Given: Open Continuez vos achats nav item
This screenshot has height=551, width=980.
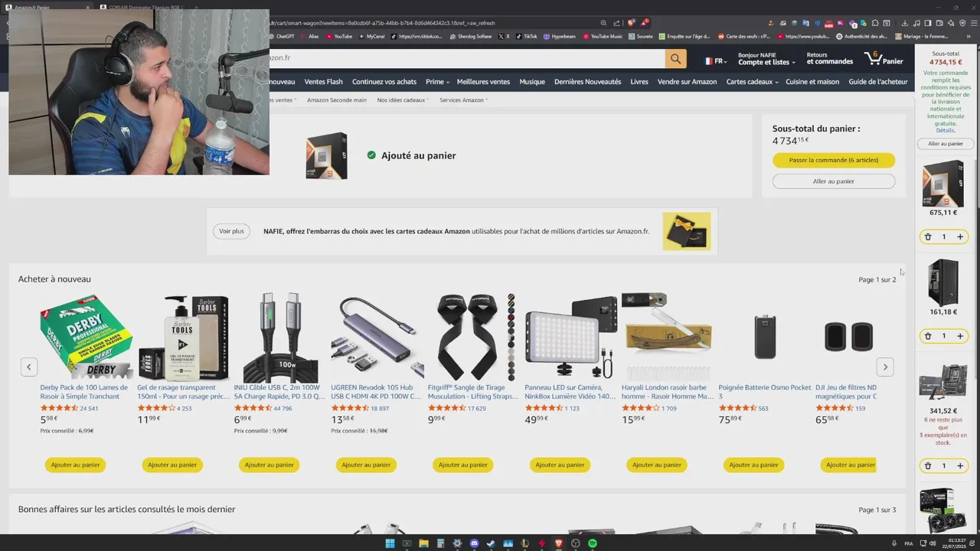Looking at the screenshot, I should [384, 82].
